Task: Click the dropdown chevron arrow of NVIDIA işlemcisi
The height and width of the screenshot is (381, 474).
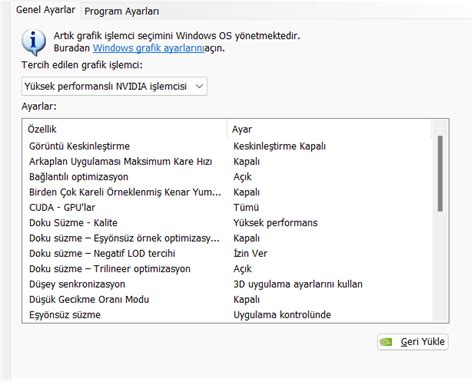Action: tap(199, 86)
